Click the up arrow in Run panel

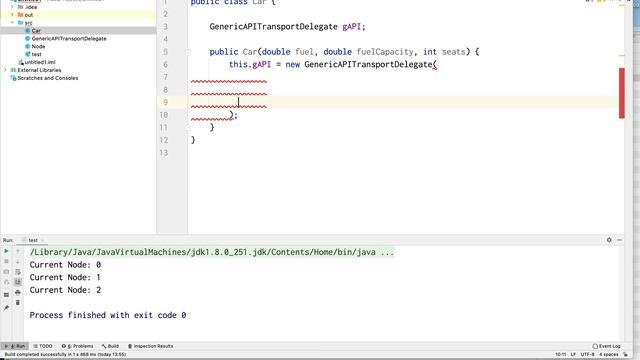(18, 251)
